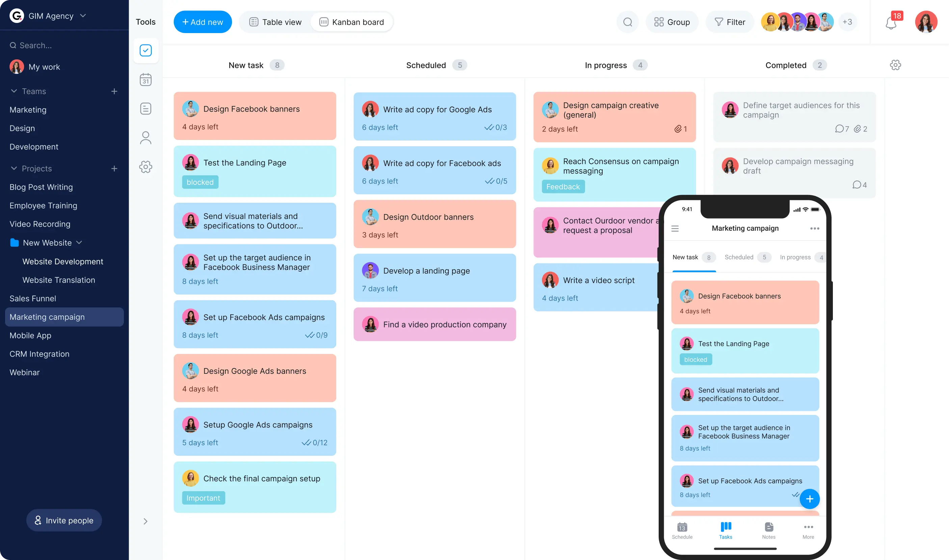This screenshot has width=949, height=560.
Task: Toggle the sidebar collapse arrow
Action: (x=146, y=521)
